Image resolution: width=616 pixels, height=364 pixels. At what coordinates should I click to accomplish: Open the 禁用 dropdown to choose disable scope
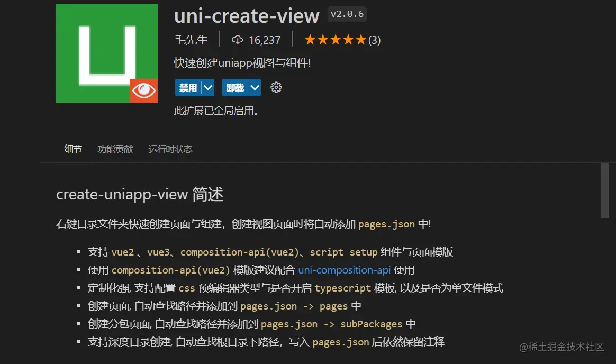[207, 87]
